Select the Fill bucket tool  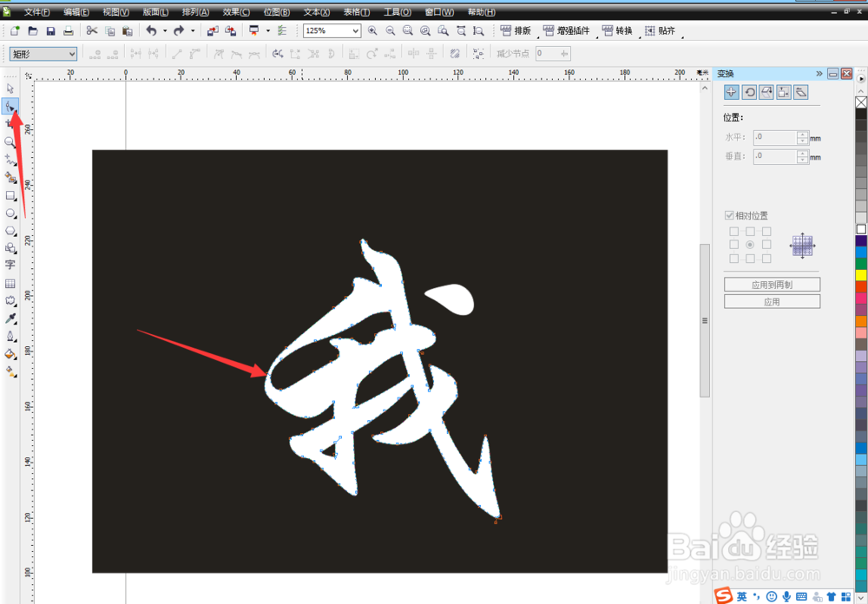(10, 354)
